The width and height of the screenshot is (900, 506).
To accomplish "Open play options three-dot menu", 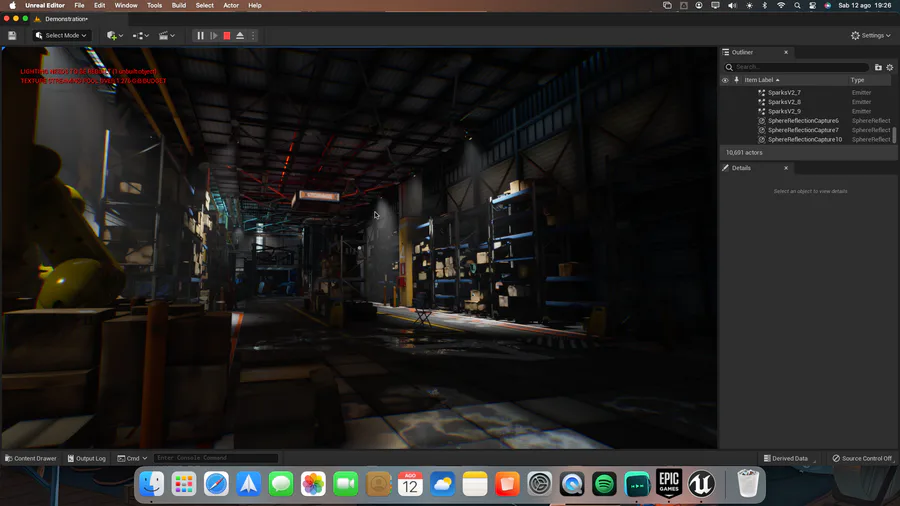I will (x=253, y=36).
